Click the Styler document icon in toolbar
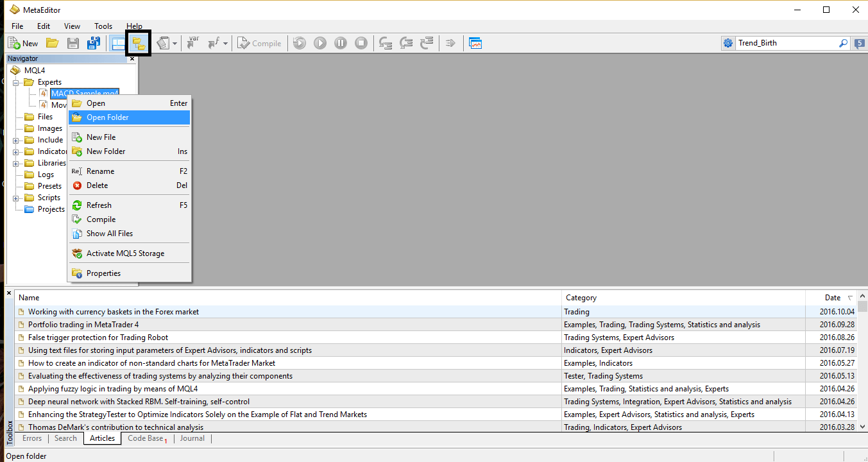 163,43
